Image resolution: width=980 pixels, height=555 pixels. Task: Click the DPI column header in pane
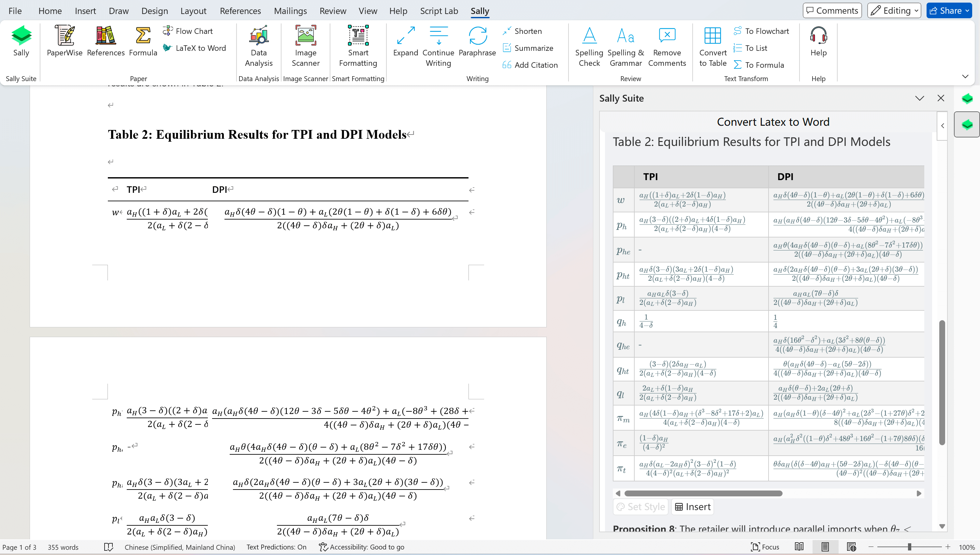tap(785, 177)
